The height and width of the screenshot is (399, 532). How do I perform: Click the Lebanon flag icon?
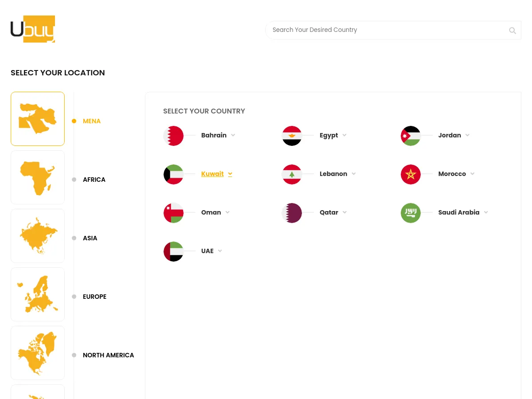(292, 174)
